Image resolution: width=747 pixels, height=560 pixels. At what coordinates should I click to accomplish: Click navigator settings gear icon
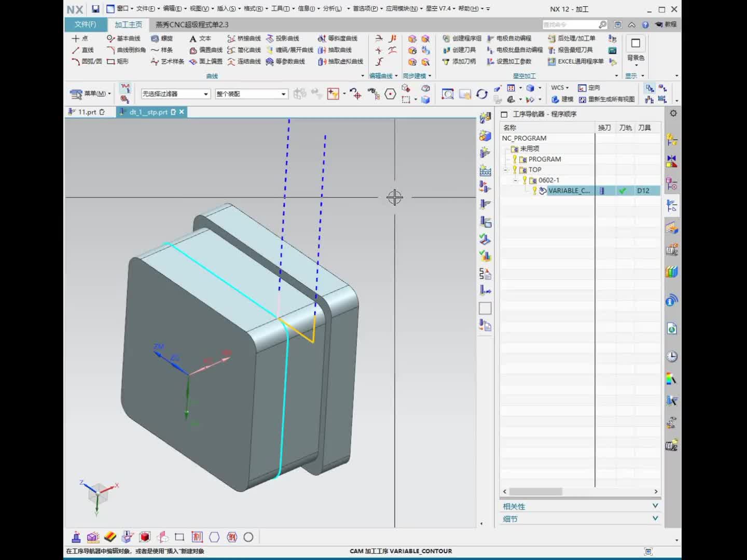tap(673, 114)
